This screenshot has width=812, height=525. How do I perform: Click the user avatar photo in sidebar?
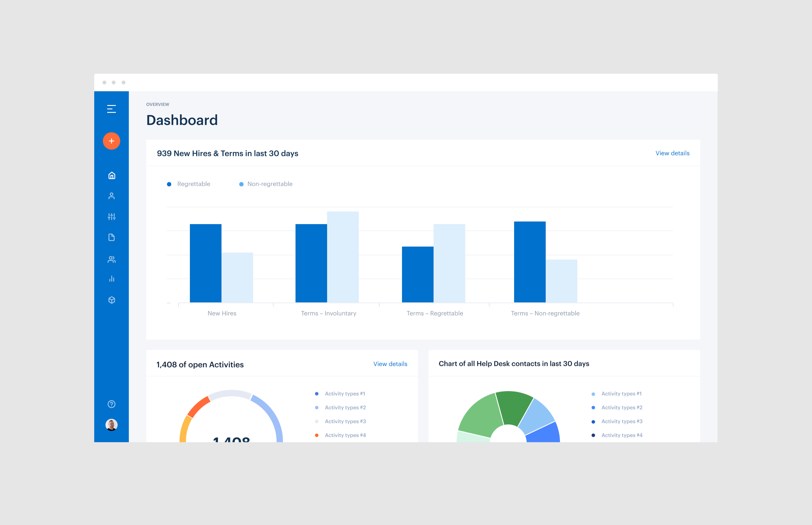[x=111, y=425]
